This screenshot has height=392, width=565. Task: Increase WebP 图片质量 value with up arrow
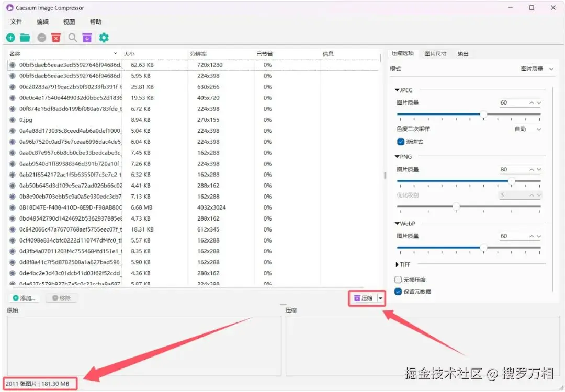pos(532,236)
